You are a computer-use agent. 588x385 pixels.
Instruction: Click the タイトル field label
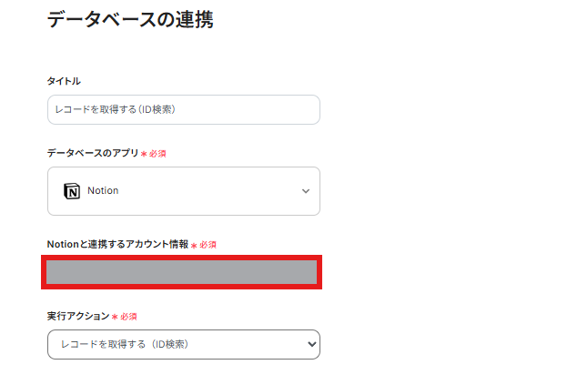(x=64, y=81)
